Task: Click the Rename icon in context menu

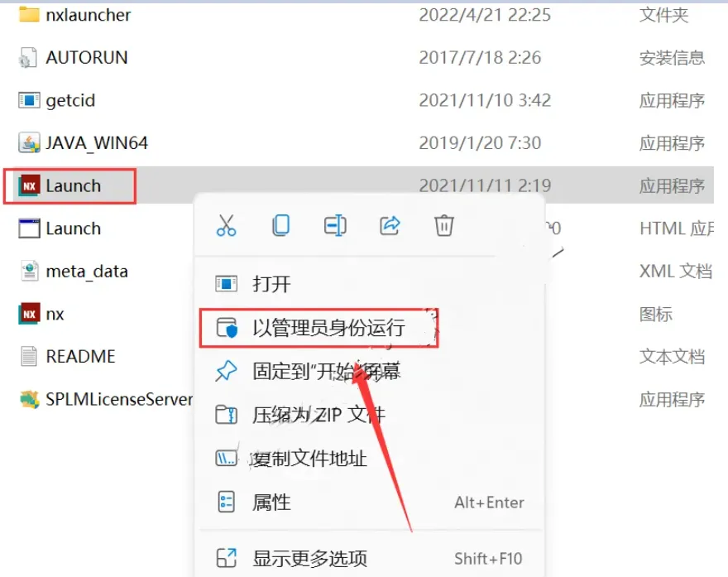Action: click(x=335, y=226)
